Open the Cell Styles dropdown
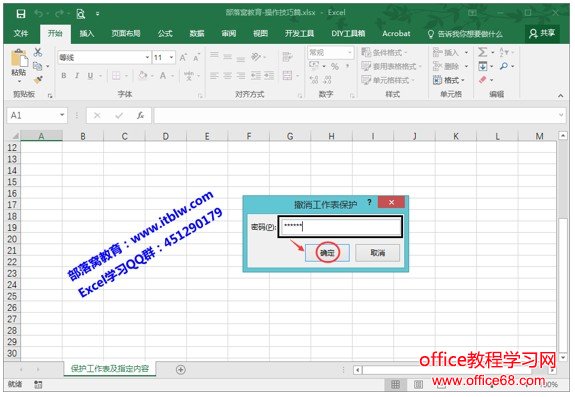 tap(388, 80)
